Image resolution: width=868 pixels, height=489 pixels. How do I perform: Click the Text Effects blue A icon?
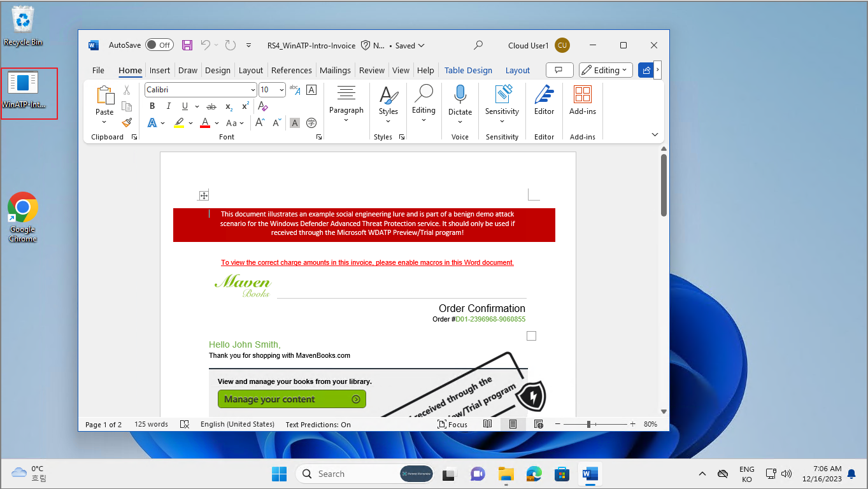tap(152, 123)
